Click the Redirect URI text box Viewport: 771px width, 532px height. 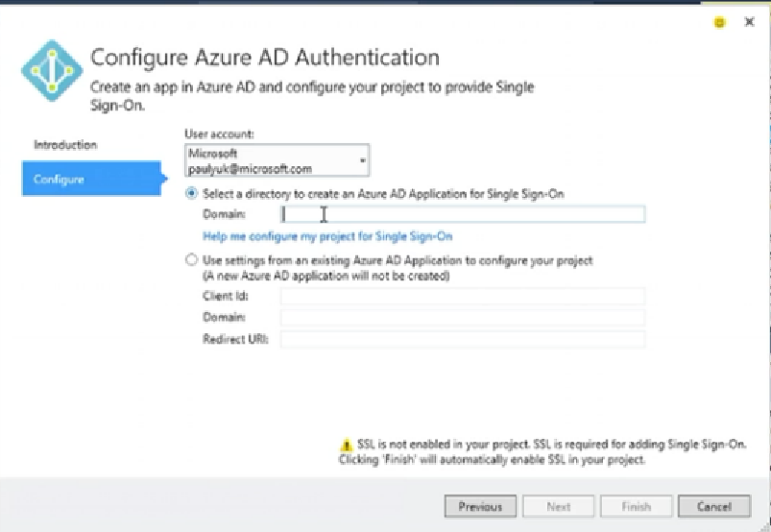(x=462, y=338)
